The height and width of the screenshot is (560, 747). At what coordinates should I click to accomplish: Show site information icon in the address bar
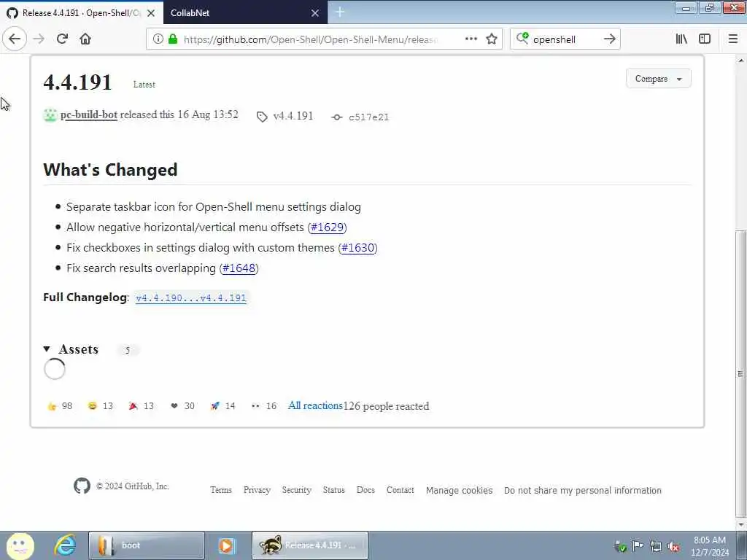point(158,39)
